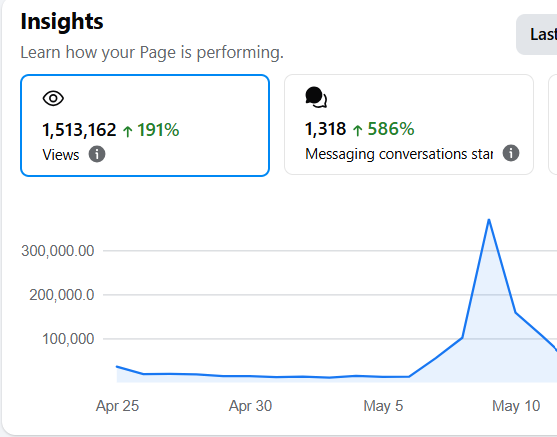Click the 191% increase indicator
This screenshot has height=437, width=557.
tap(151, 130)
